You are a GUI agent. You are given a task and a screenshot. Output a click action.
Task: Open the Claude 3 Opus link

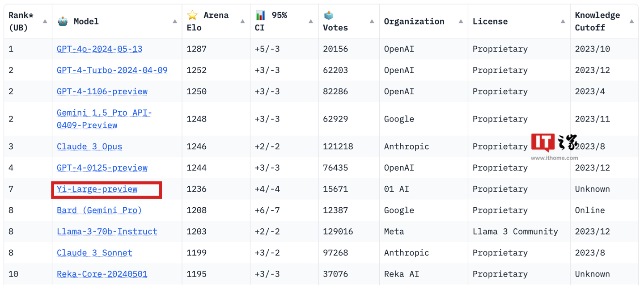coord(89,147)
